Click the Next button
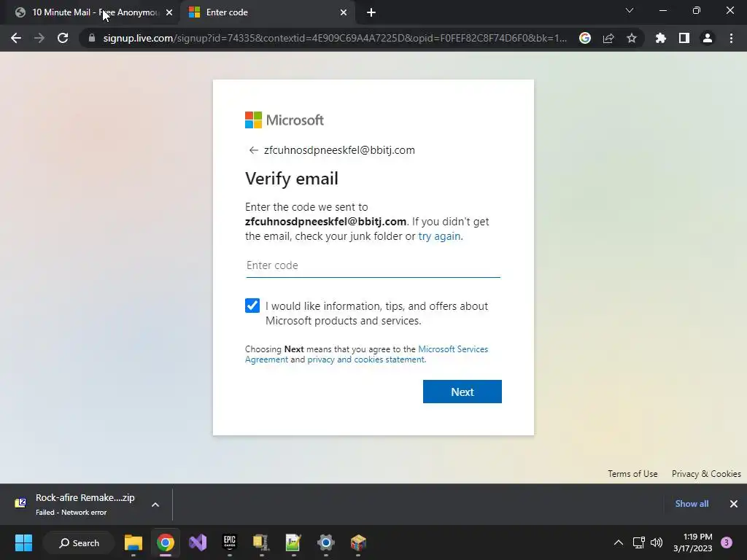Image resolution: width=747 pixels, height=560 pixels. [x=462, y=392]
